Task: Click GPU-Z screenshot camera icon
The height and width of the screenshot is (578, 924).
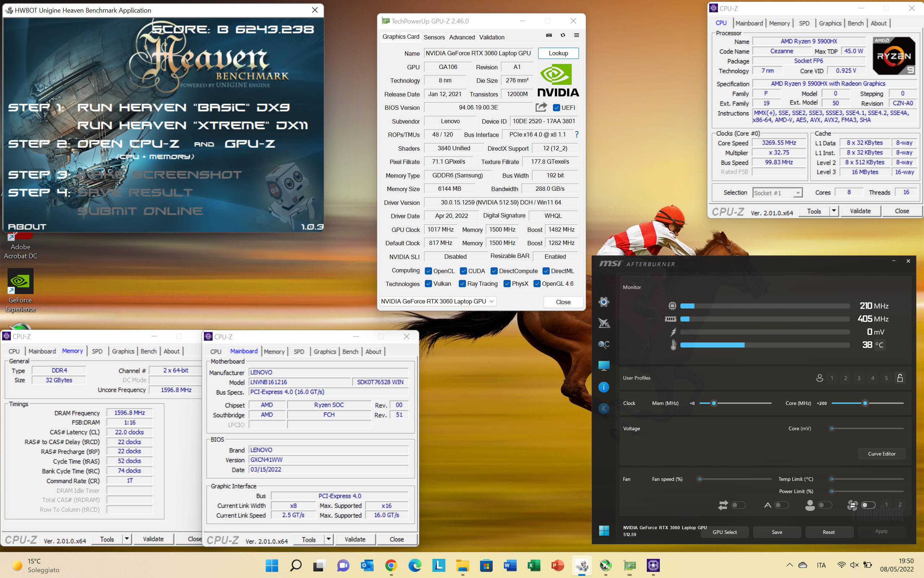Action: point(549,35)
